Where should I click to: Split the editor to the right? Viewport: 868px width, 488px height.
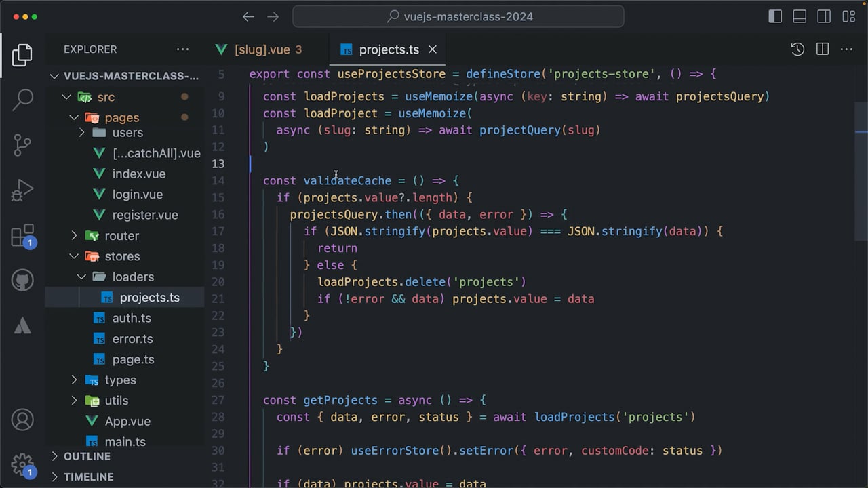[x=823, y=49]
